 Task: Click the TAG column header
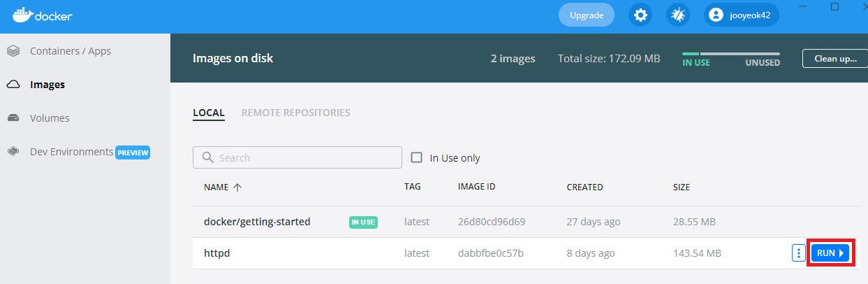click(x=412, y=187)
